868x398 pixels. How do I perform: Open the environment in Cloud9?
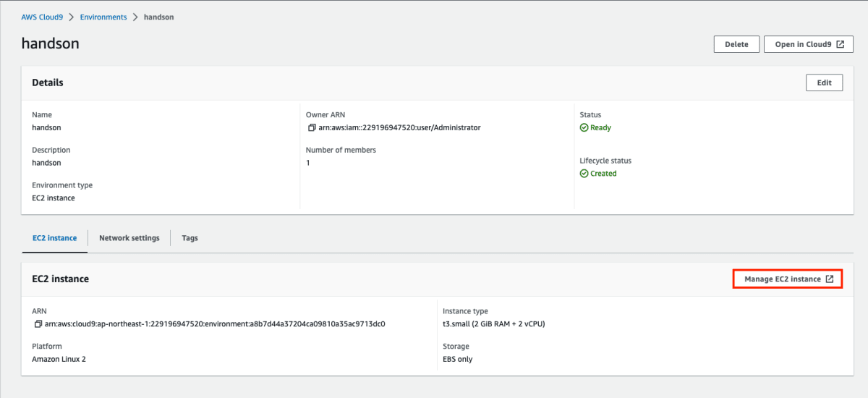tap(808, 44)
